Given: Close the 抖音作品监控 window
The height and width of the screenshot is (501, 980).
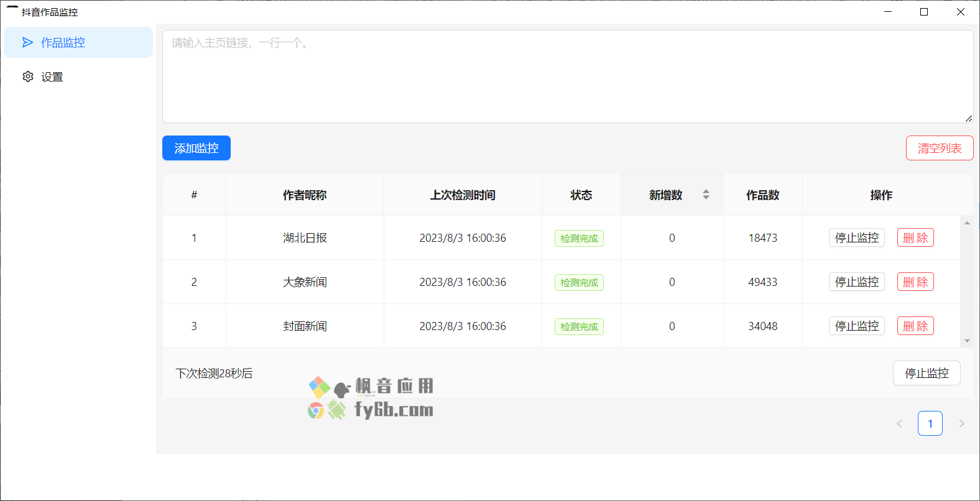Looking at the screenshot, I should pyautogui.click(x=961, y=12).
